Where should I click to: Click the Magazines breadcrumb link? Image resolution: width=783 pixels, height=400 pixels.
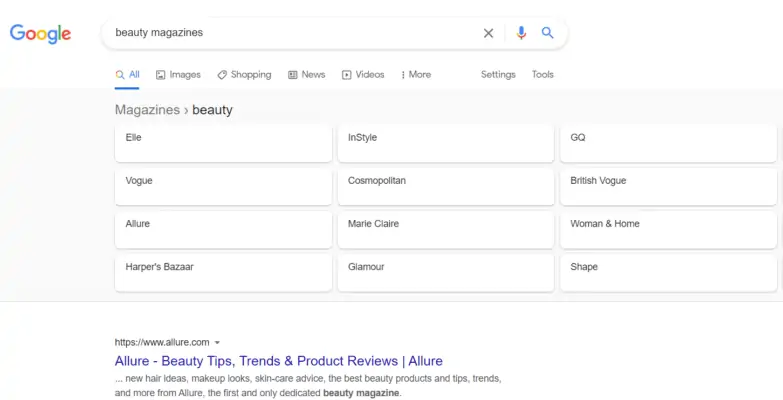tap(147, 110)
